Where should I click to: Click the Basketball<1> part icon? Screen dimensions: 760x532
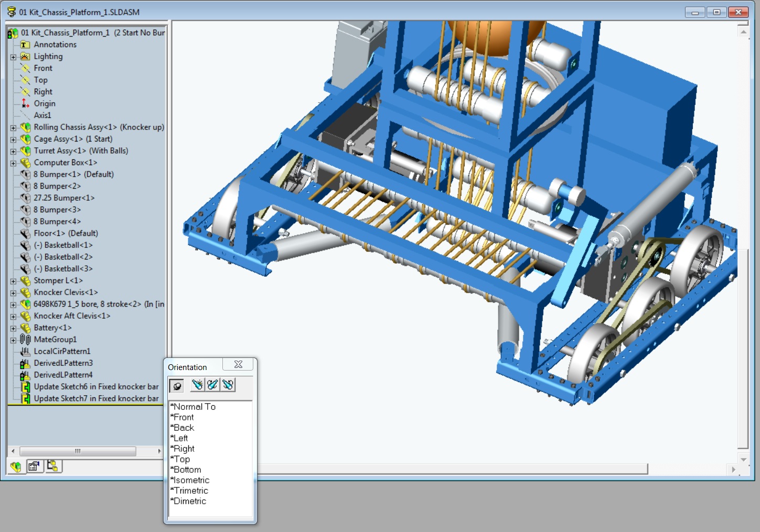click(25, 245)
